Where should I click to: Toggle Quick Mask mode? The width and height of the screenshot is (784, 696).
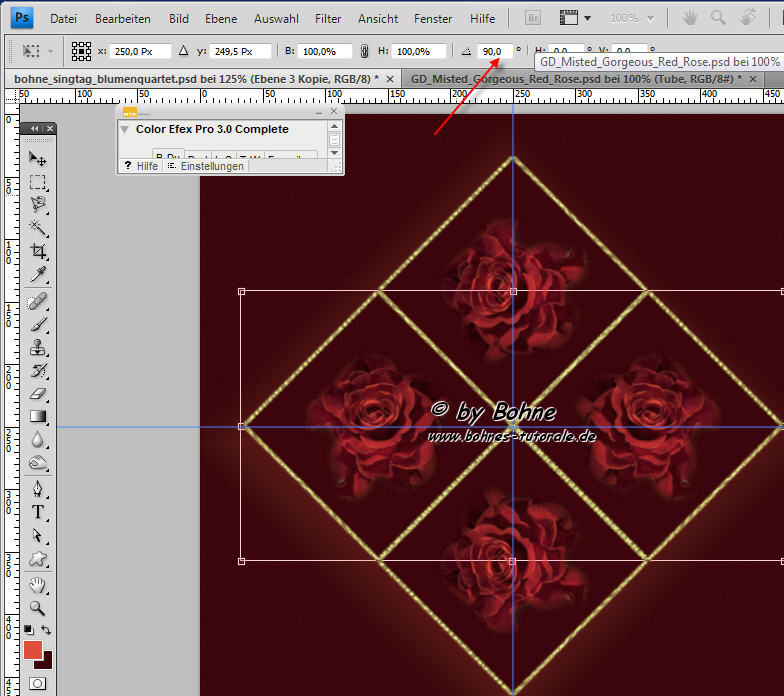[37, 684]
